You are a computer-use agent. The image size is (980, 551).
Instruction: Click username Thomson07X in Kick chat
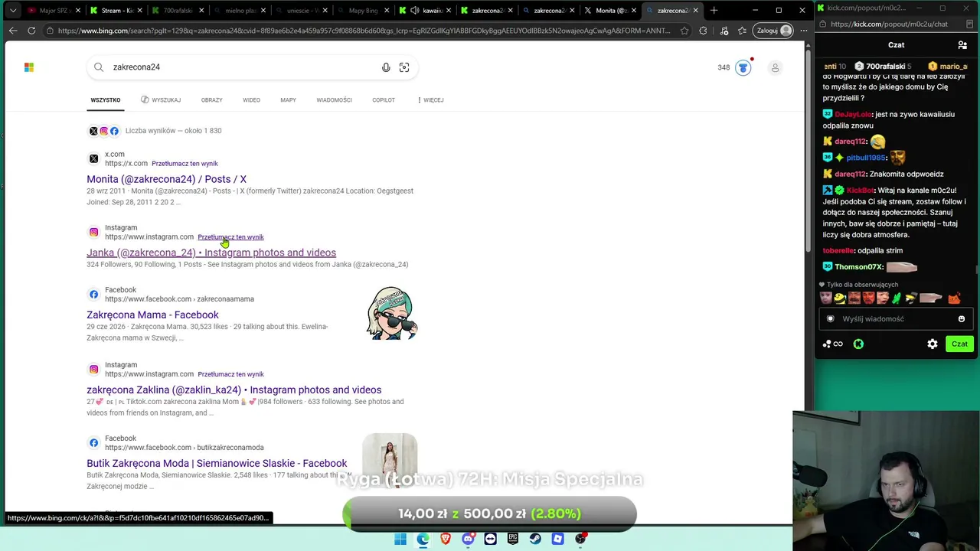pyautogui.click(x=859, y=267)
